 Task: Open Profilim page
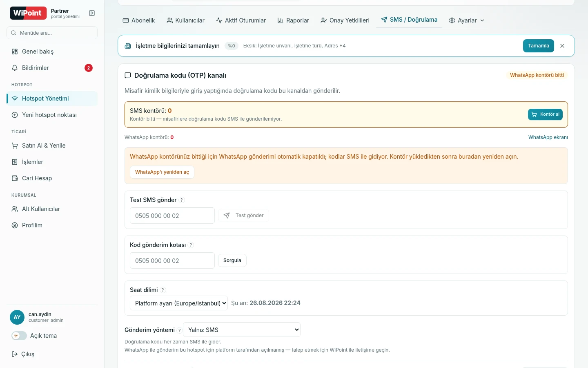[x=52, y=225]
